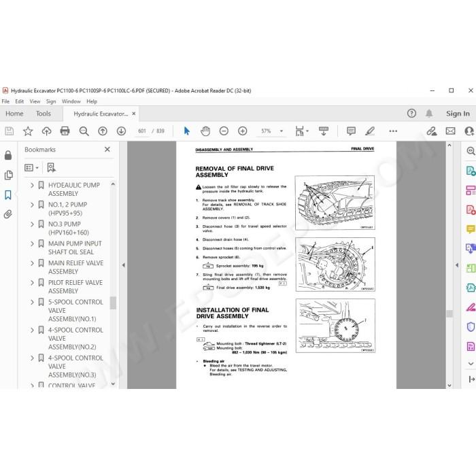Screen dimensions: 476x476
Task: Click the Save file icon
Action: pos(9,131)
